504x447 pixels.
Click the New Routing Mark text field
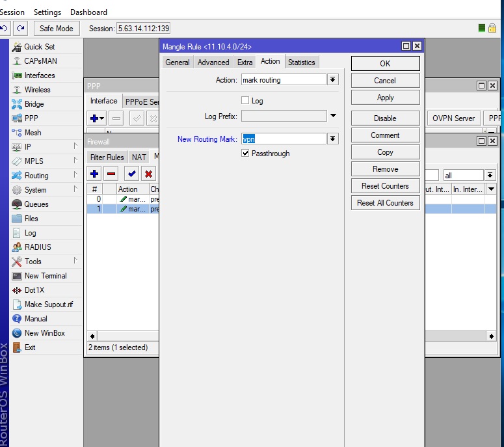point(284,139)
